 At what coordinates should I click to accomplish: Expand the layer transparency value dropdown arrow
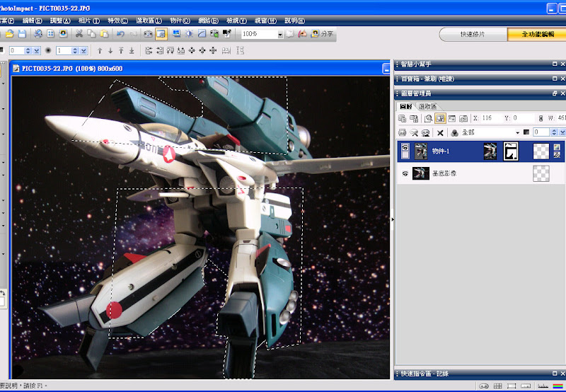562,132
